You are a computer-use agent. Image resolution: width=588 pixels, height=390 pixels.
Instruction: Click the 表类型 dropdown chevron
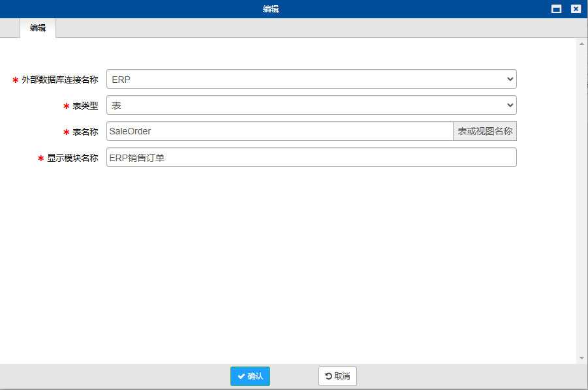point(511,105)
